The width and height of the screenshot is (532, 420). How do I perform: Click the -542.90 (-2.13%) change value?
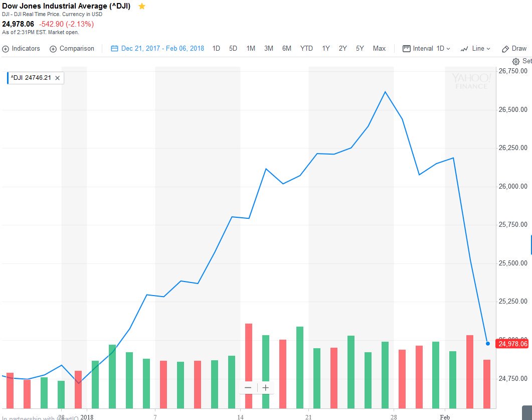coord(66,24)
